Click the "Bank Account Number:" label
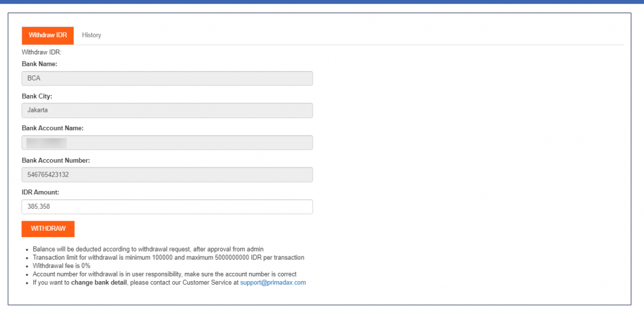The height and width of the screenshot is (315, 644). click(56, 160)
